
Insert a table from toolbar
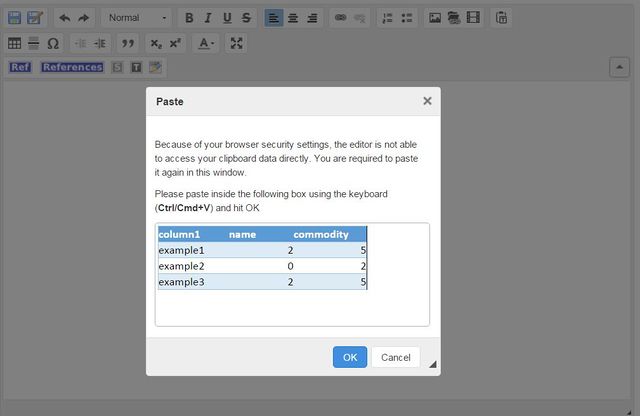[15, 43]
